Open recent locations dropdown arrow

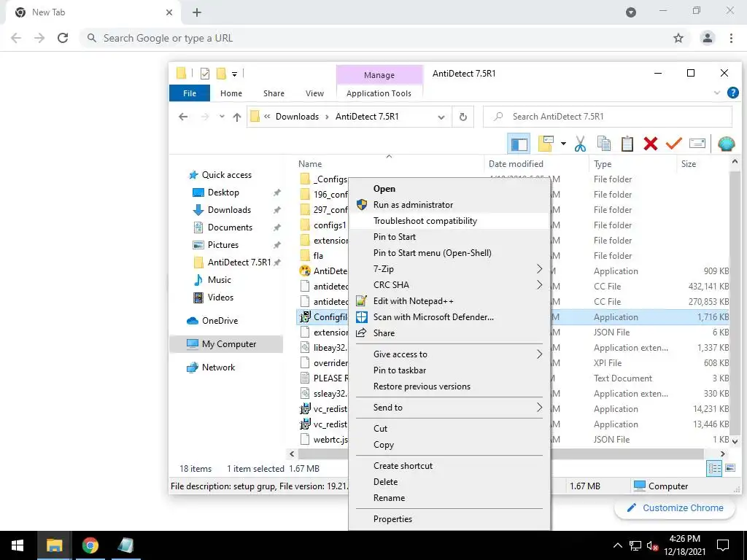pyautogui.click(x=222, y=117)
